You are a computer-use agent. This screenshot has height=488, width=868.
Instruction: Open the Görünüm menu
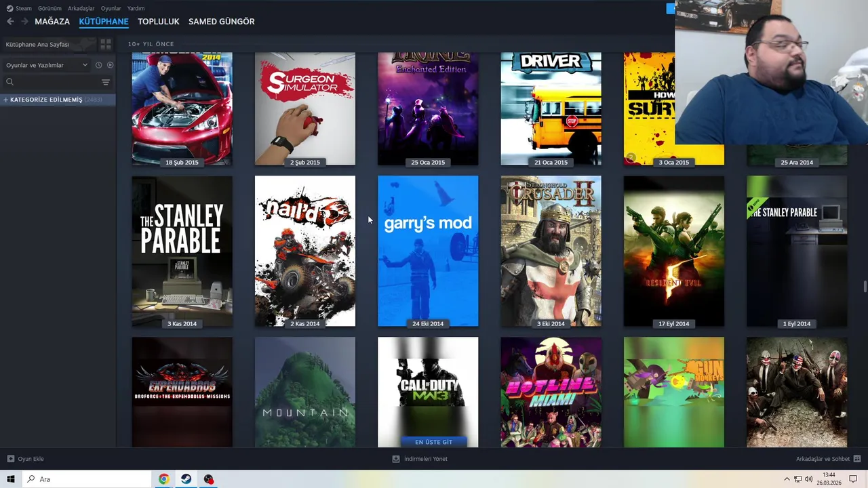click(50, 9)
